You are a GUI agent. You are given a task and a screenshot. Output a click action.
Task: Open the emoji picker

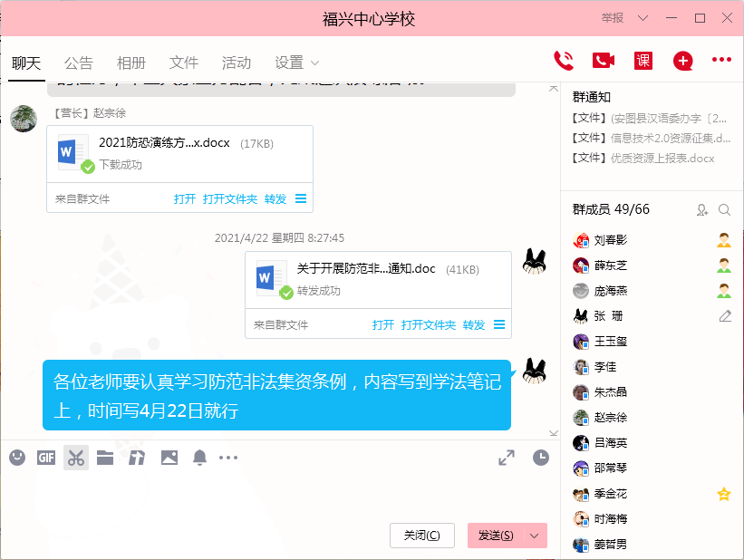pos(17,458)
